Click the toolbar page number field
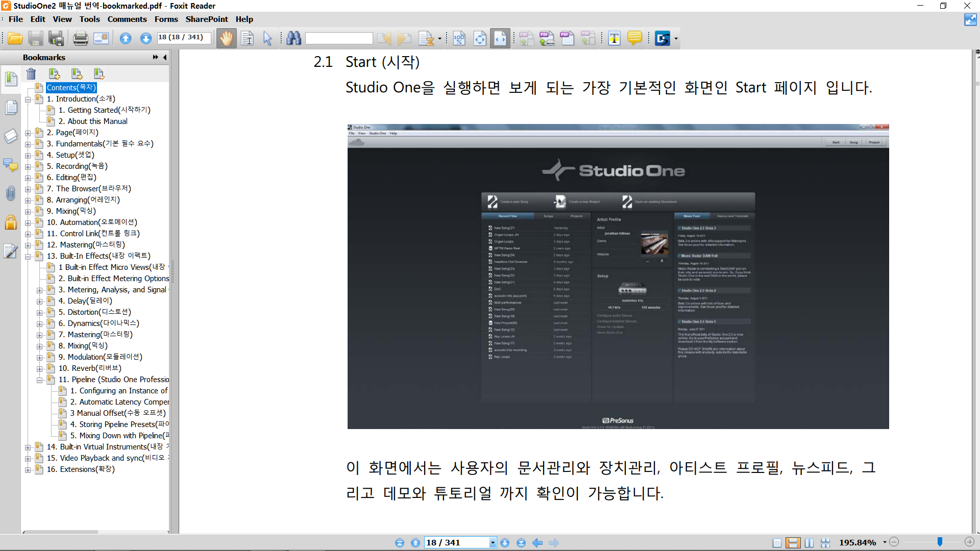The width and height of the screenshot is (980, 551). 184,37
